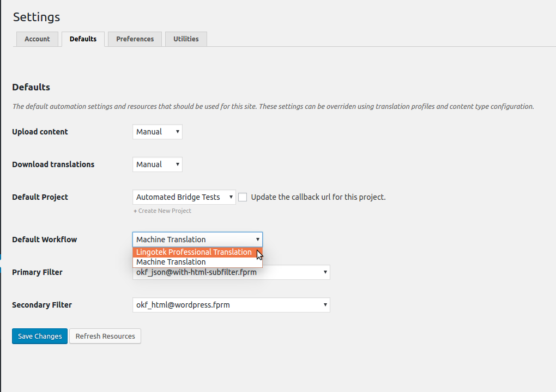
Task: Open the Default Project dropdown
Action: (184, 197)
